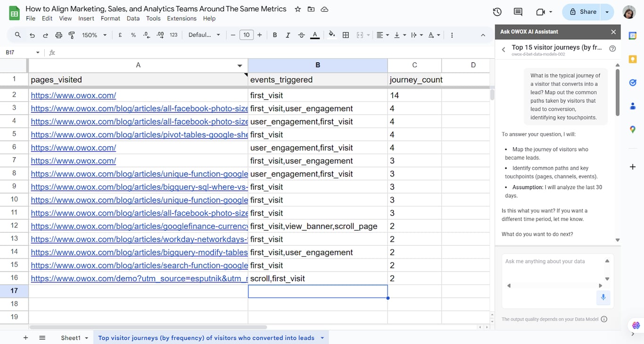Increase decimal places
Image resolution: width=644 pixels, height=344 pixels.
160,35
